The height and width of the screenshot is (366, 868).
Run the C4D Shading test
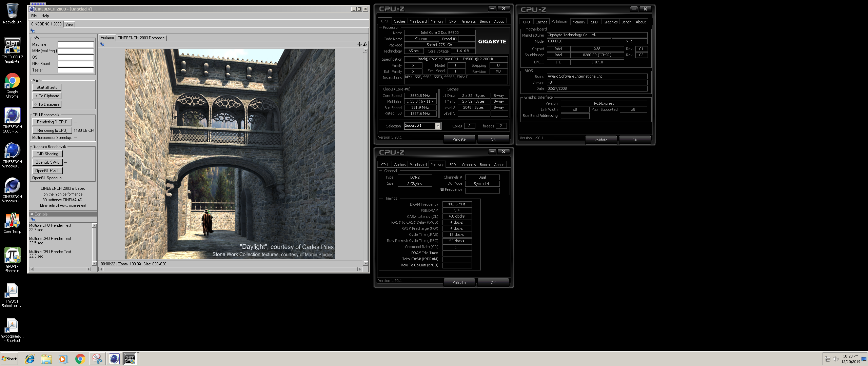click(x=47, y=154)
